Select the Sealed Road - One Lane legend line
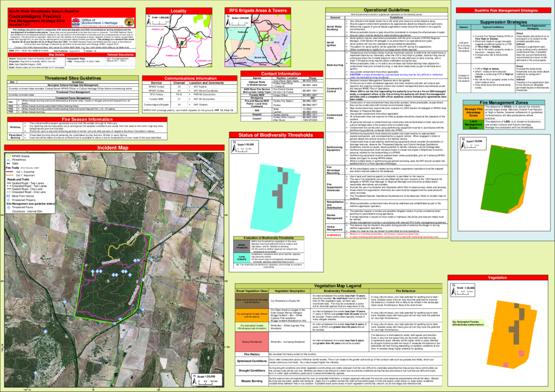The image size is (555, 392). point(9,189)
